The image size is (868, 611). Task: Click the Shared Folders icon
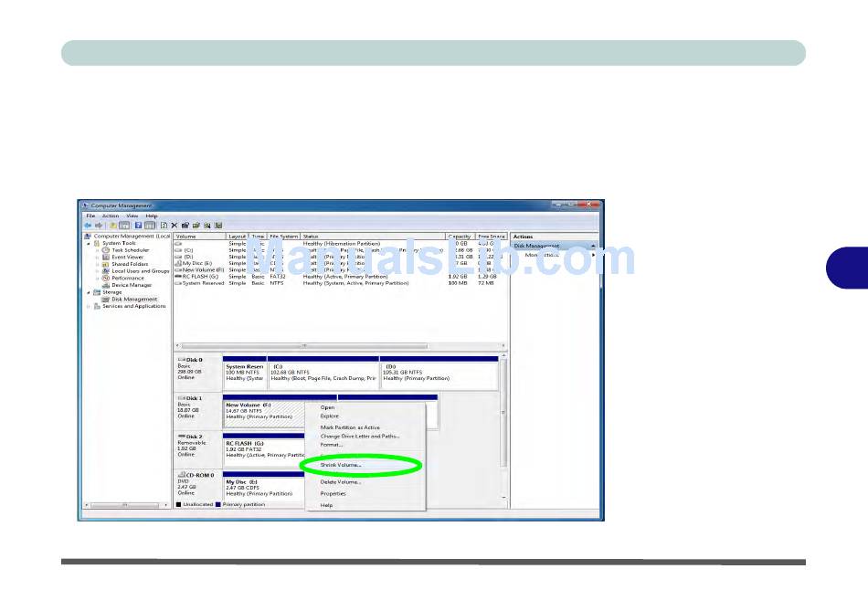106,265
